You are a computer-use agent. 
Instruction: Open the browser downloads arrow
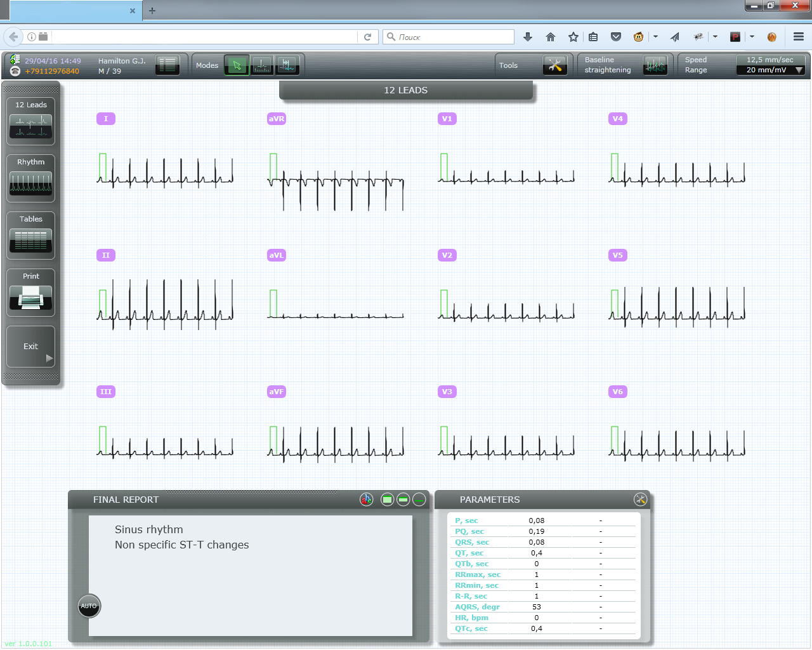528,37
